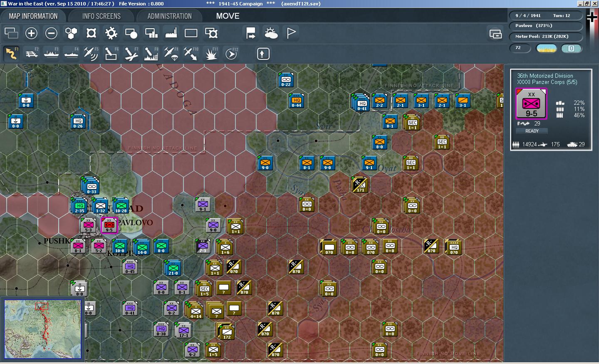Select the purple 17-1 counter
This screenshot has height=364, width=599.
[183, 331]
